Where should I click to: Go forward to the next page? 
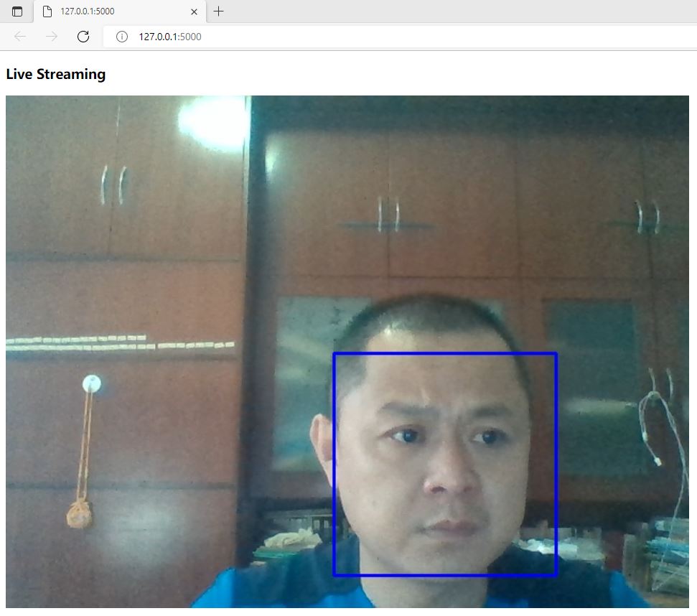[52, 37]
